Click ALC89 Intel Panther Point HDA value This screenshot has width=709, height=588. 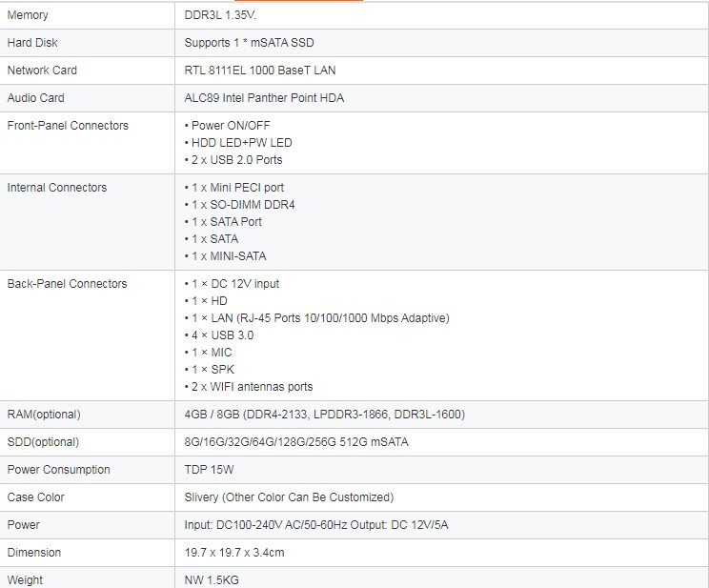tap(266, 98)
